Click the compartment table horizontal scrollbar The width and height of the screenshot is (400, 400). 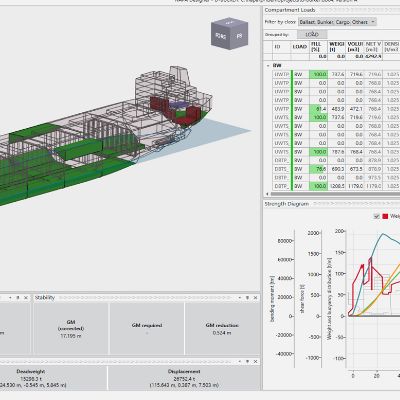335,194
